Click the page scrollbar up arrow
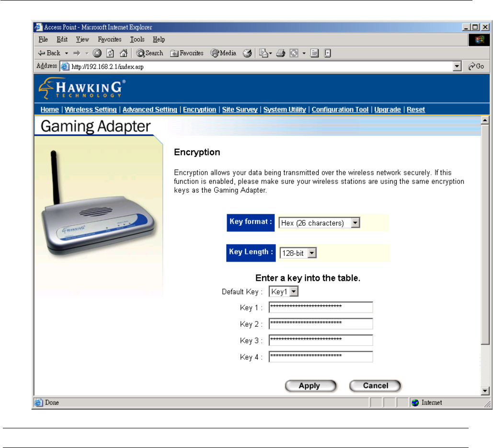 click(485, 120)
